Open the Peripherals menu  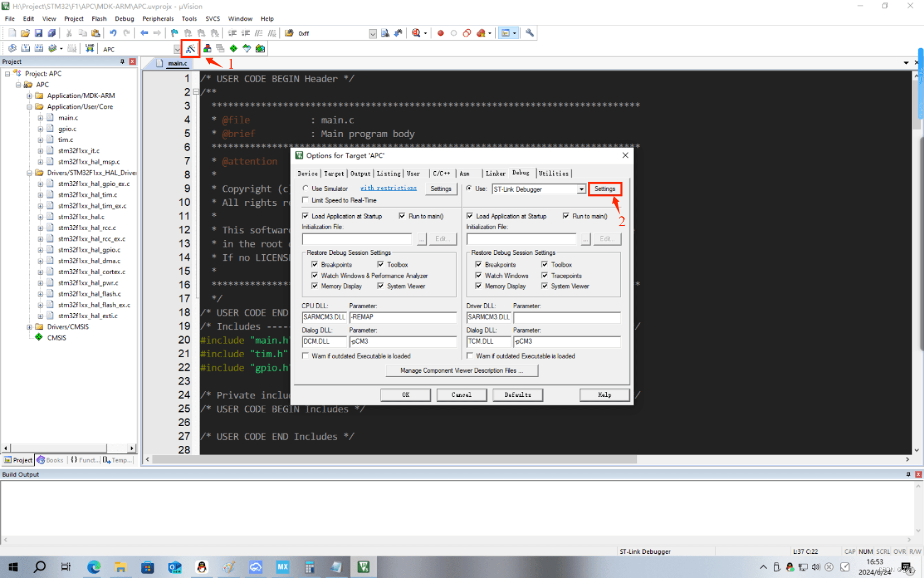click(x=158, y=19)
